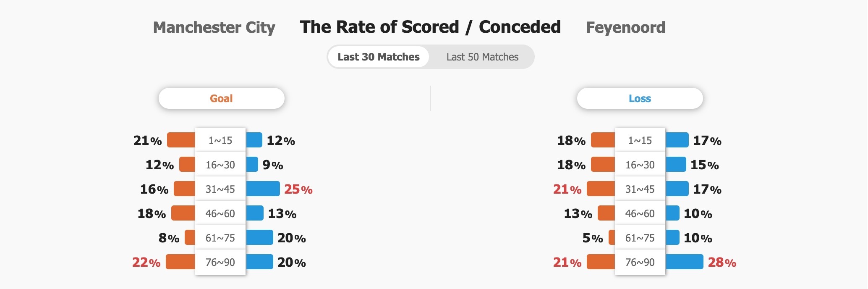This screenshot has height=289, width=868.
Task: Click the orange 21% bar at 1~15 Goal
Action: [x=181, y=140]
